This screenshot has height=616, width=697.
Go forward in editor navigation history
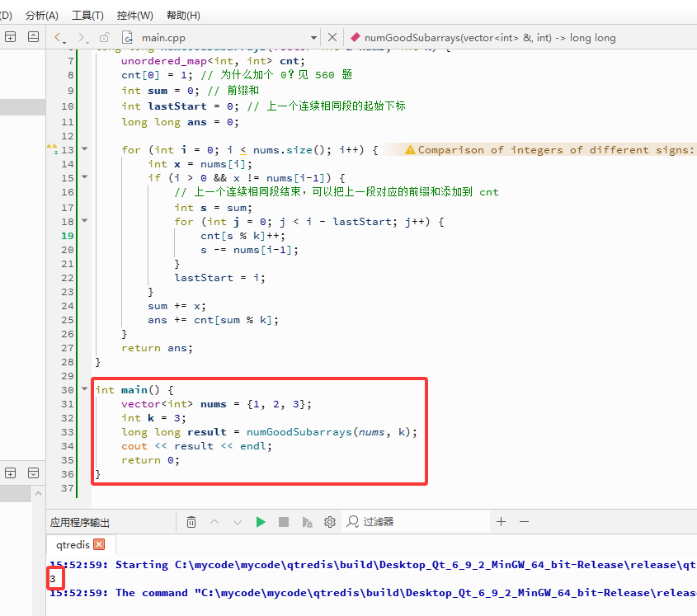[82, 38]
